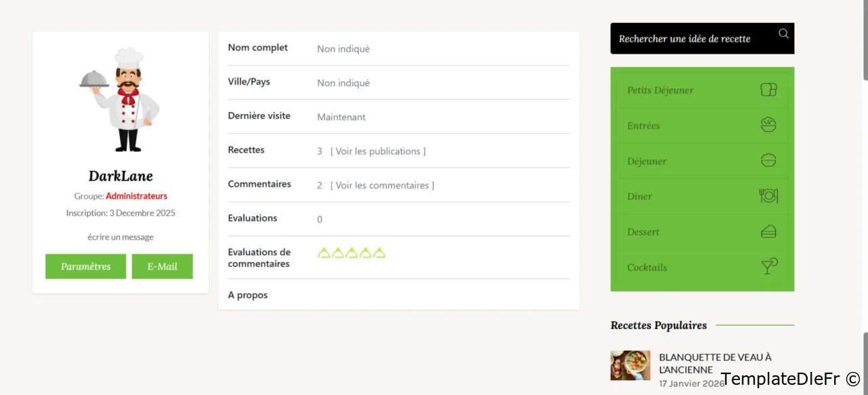Click the écrire un message link
This screenshot has height=395, width=868.
120,237
